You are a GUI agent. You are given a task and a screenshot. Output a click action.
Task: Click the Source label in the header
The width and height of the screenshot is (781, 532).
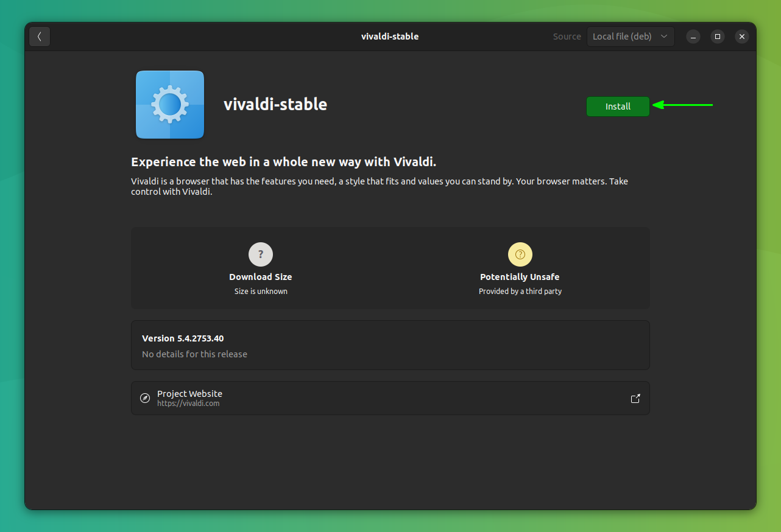(x=567, y=36)
